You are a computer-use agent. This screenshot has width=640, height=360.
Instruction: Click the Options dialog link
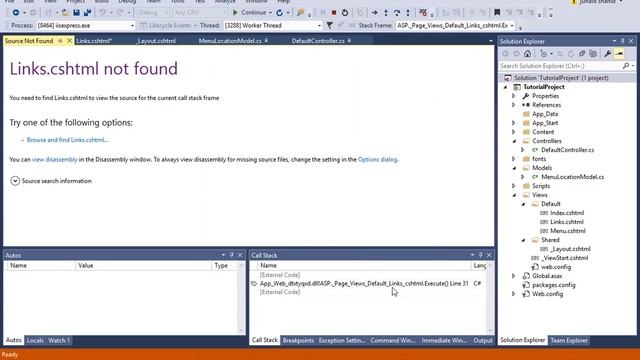click(377, 160)
